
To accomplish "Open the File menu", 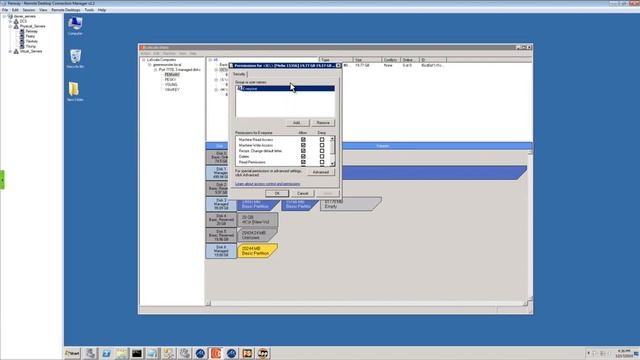I will tap(5, 10).
